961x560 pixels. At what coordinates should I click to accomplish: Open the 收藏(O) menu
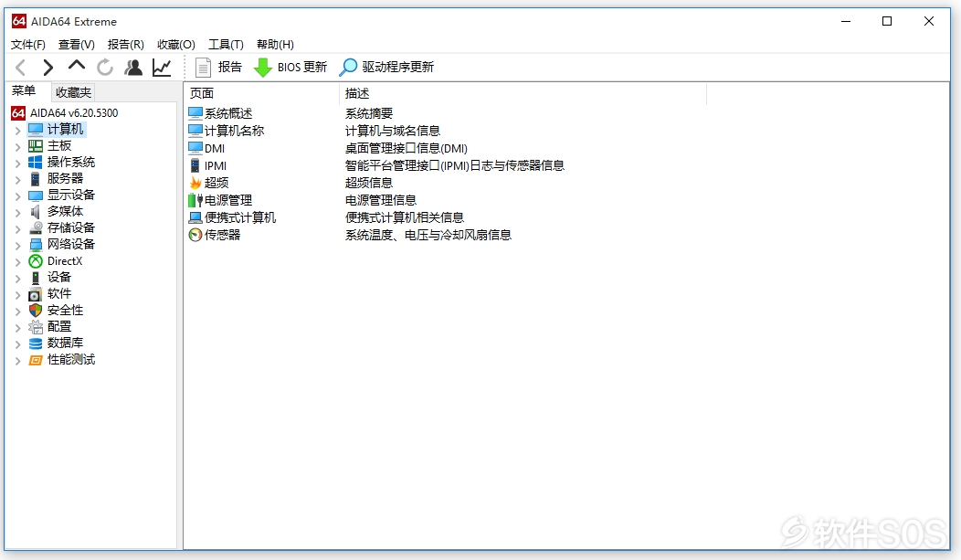tap(176, 45)
